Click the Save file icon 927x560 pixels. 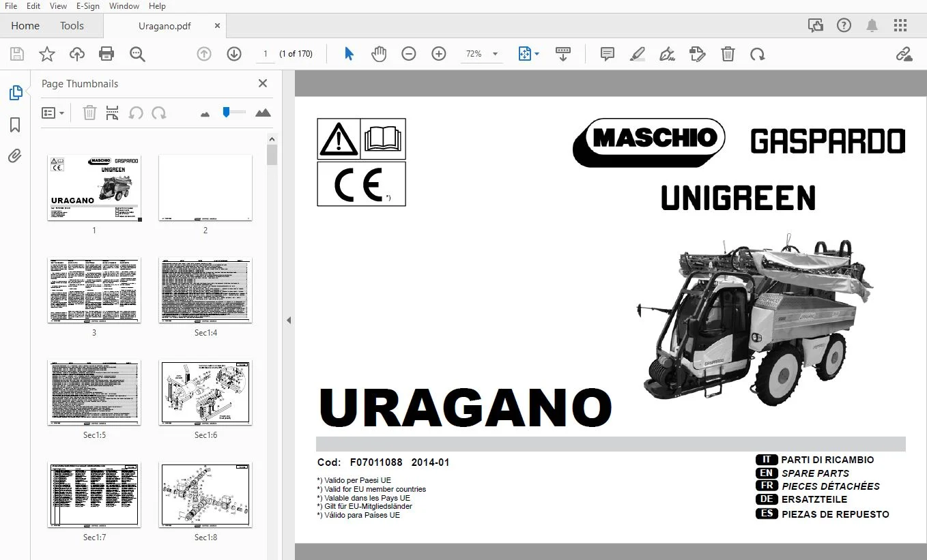pos(17,54)
